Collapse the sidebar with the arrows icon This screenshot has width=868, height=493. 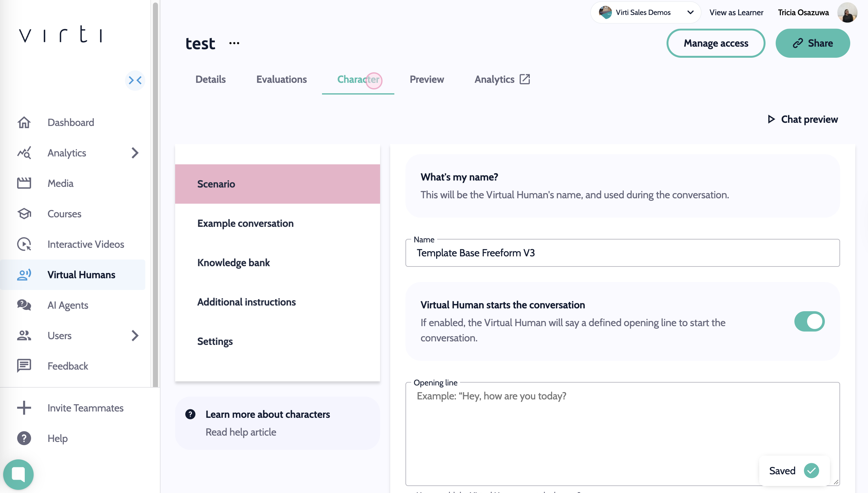135,80
